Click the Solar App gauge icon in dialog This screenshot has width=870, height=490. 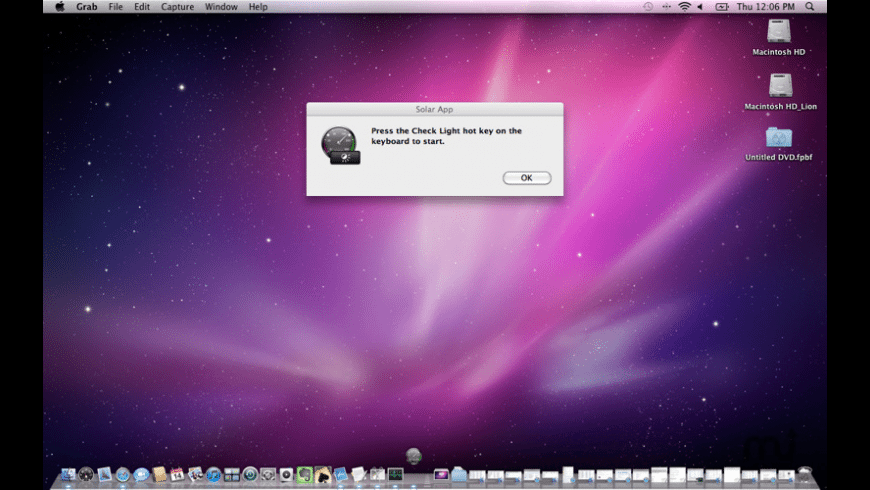coord(340,145)
